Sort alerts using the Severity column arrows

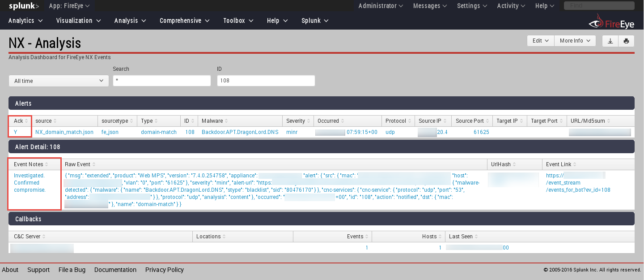coord(309,121)
